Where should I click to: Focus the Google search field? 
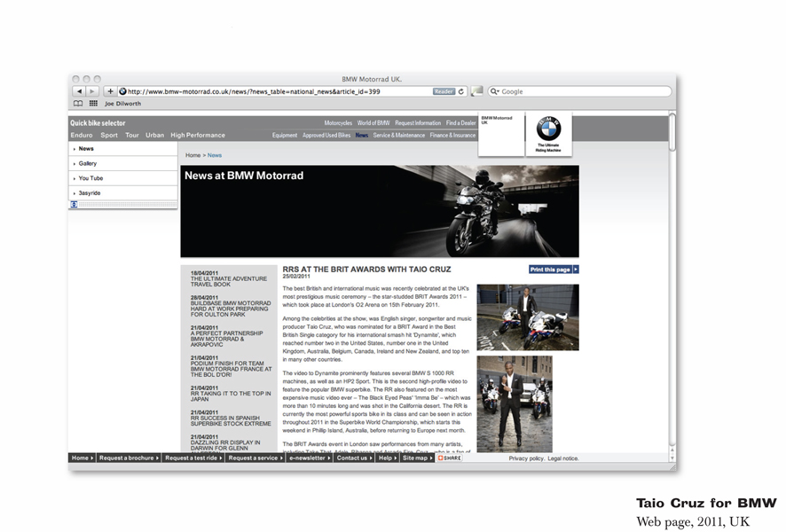pos(579,91)
